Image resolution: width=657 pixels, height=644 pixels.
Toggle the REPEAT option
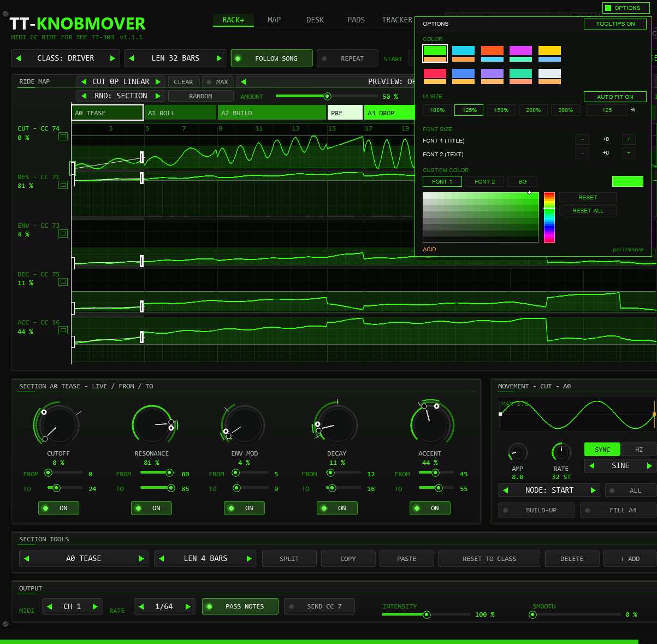348,58
